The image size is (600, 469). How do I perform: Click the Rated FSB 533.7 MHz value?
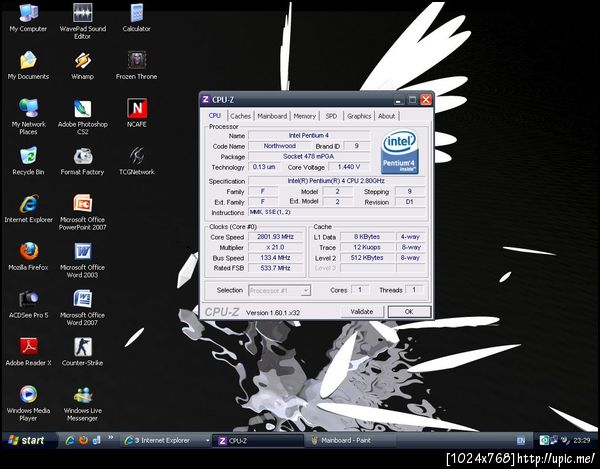tap(276, 268)
